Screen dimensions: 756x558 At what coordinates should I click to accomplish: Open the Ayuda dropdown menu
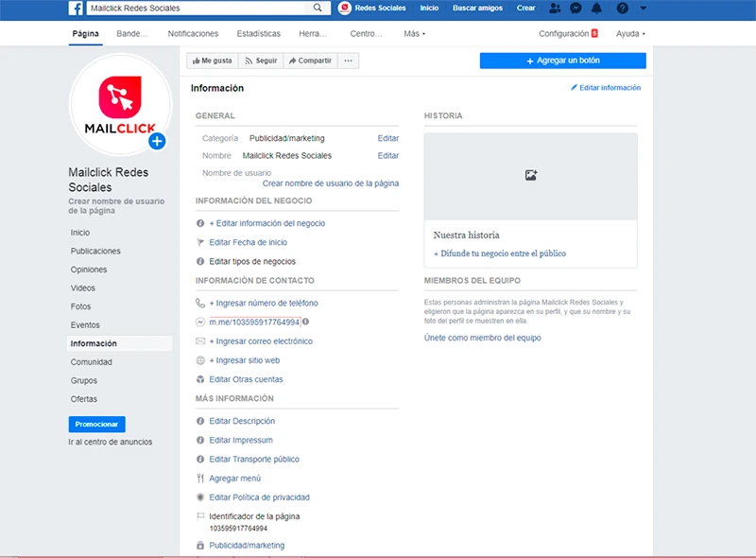tap(630, 34)
